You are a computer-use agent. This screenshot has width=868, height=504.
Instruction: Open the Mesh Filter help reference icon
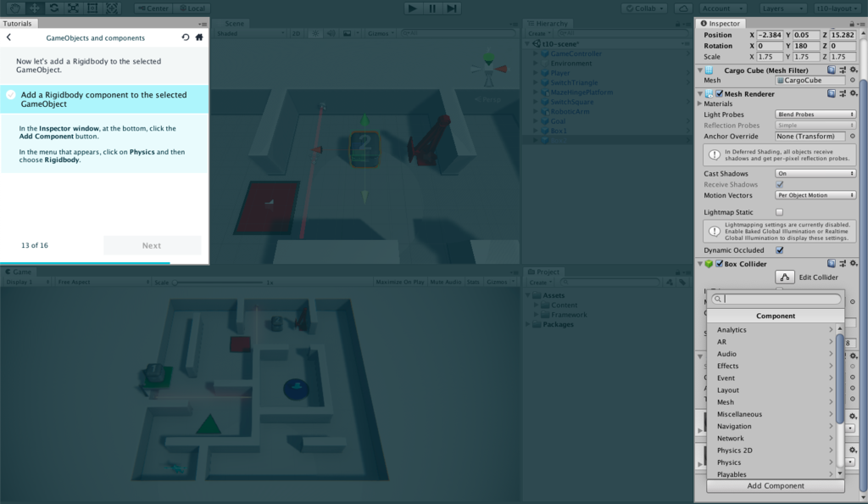[x=832, y=70]
